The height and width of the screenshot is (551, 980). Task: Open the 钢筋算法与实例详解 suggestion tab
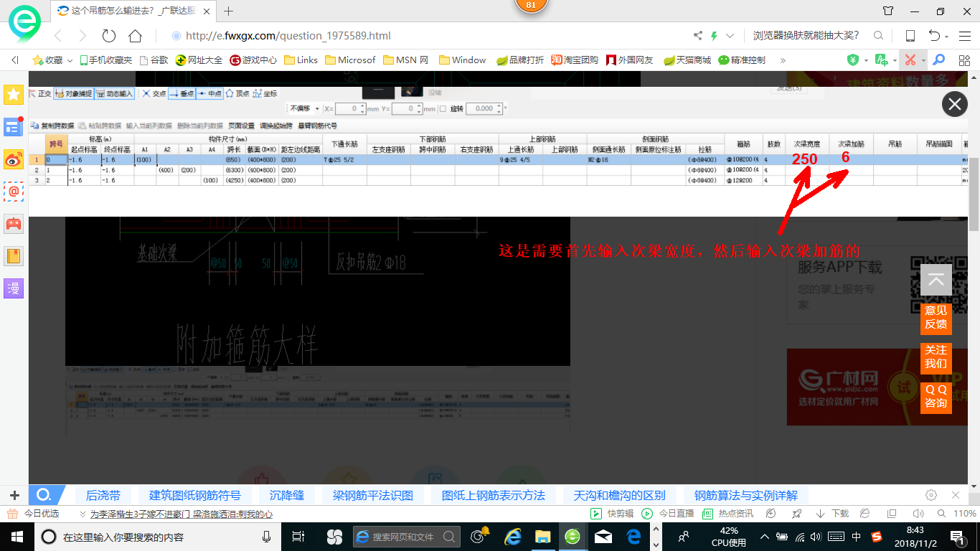(745, 495)
